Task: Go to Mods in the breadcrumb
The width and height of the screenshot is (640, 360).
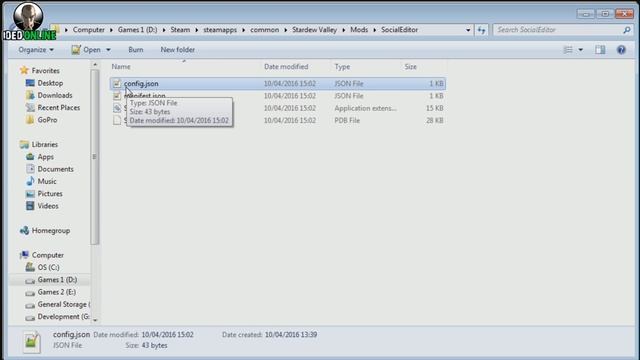Action: coord(359,30)
